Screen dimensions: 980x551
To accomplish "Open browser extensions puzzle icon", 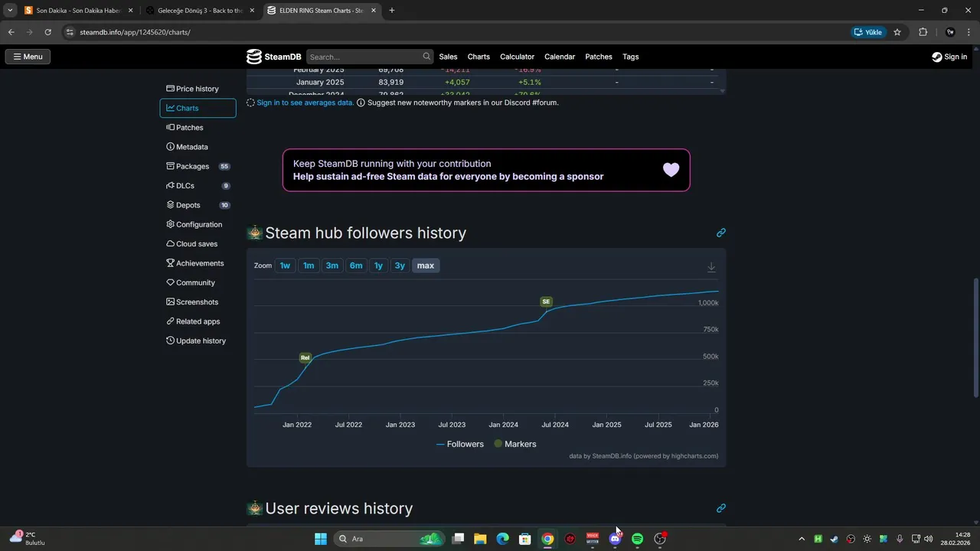I will pyautogui.click(x=923, y=32).
